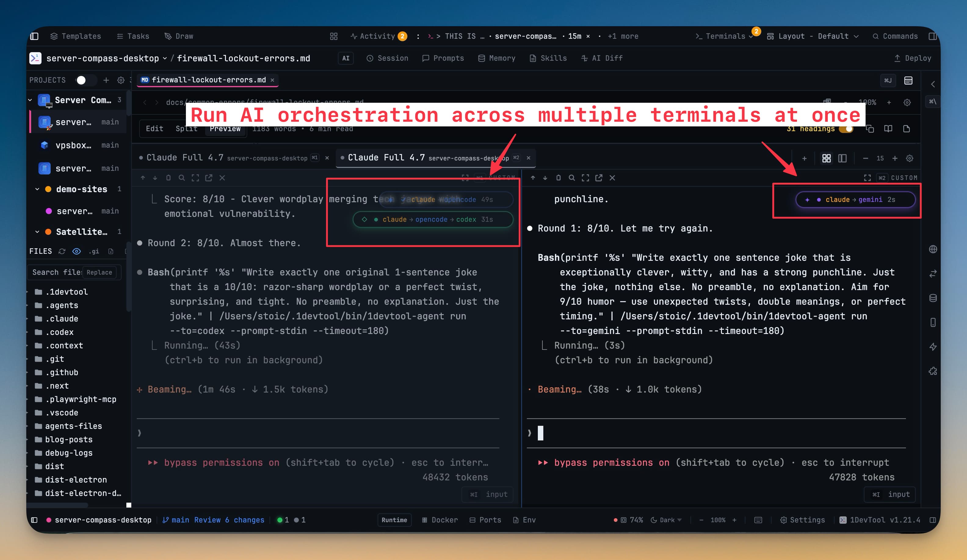Close the second Claude Full 4.7 terminal tab

coord(528,158)
